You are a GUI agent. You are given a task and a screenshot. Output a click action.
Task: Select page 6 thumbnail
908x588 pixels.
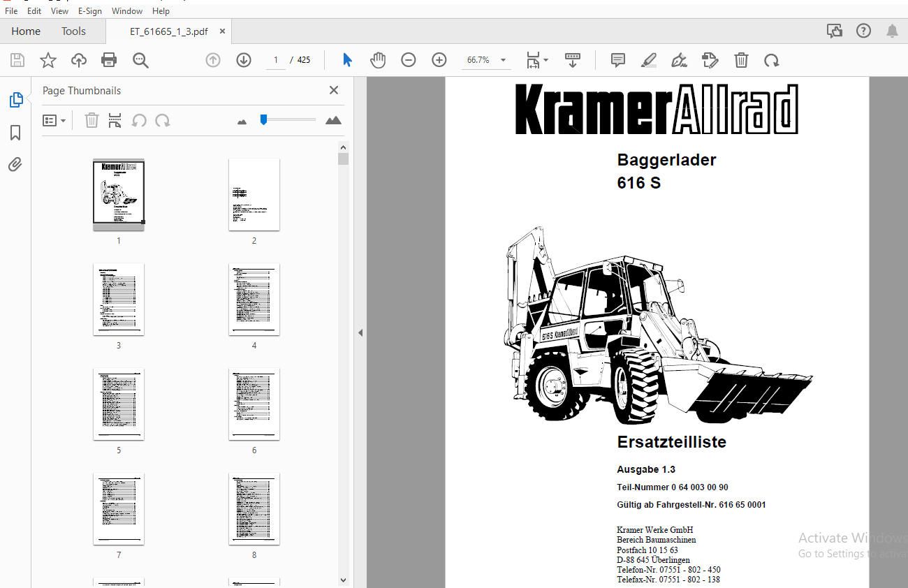(x=254, y=404)
